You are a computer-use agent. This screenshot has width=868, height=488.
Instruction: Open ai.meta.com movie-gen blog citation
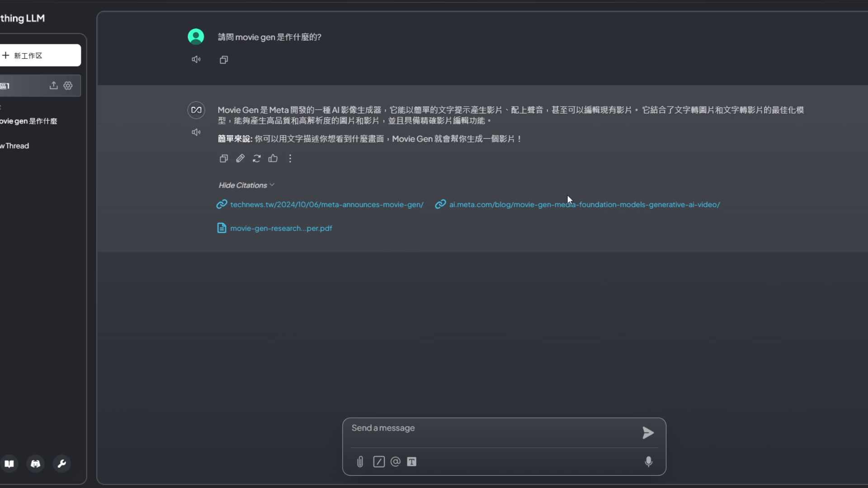click(578, 204)
